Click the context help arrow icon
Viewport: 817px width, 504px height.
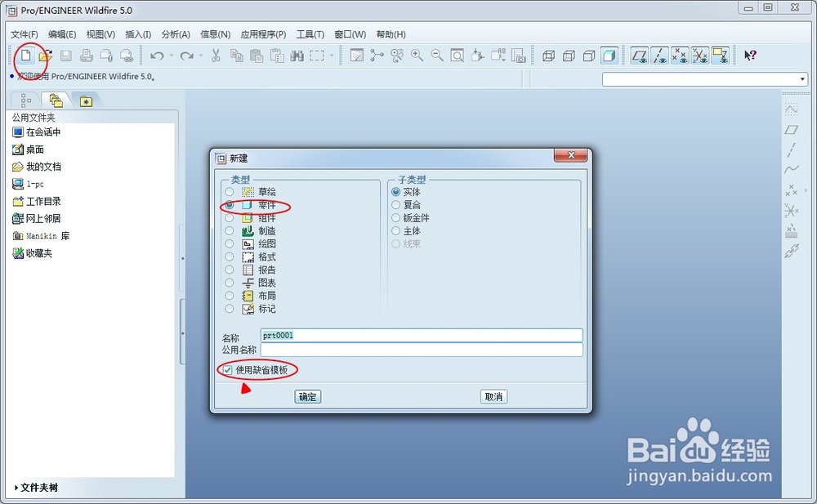click(750, 56)
